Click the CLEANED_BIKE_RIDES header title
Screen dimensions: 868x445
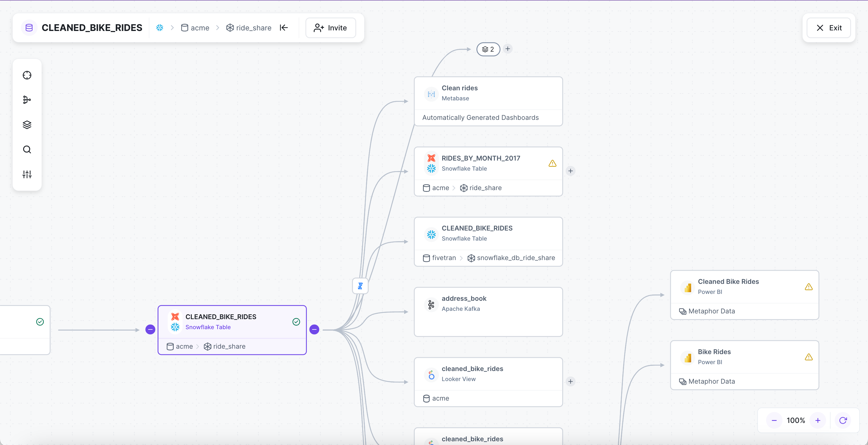[x=92, y=28]
